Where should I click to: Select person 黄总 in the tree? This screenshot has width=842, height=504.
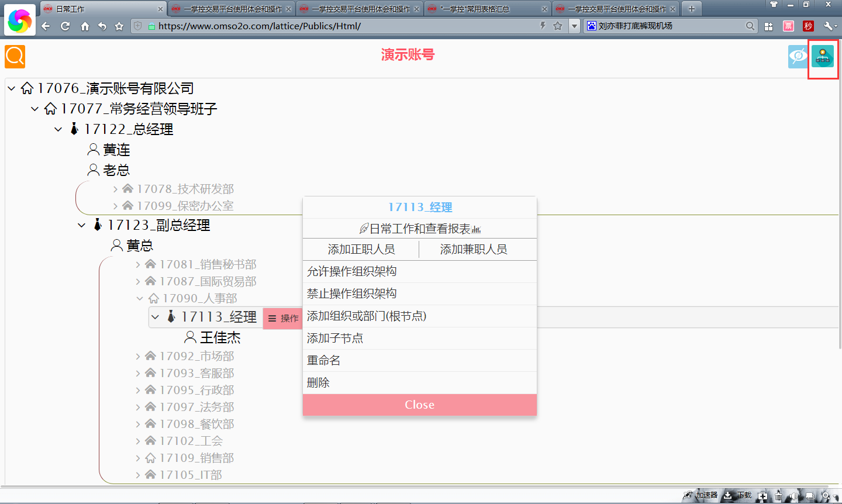pyautogui.click(x=132, y=246)
